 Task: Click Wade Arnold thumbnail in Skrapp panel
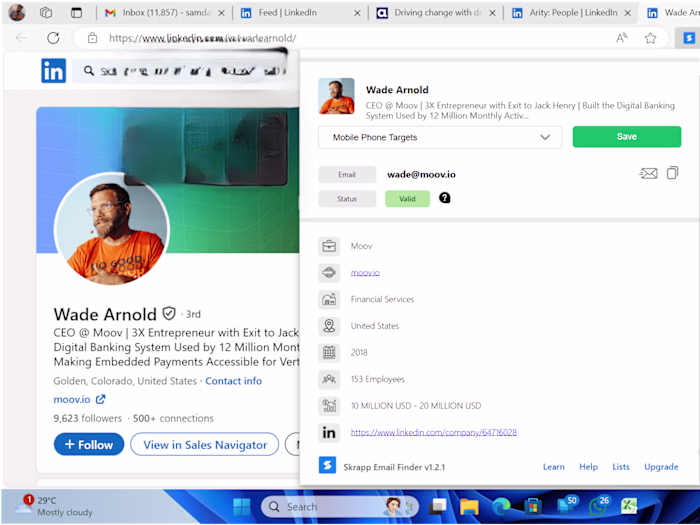(x=336, y=96)
